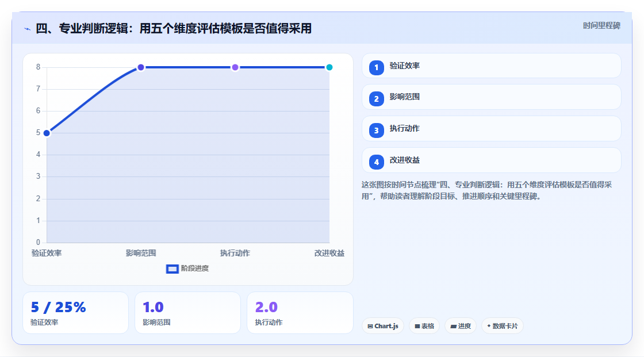Click the number 3 badge beside 执行动作
Screen dimensions: 644x357
point(376,130)
